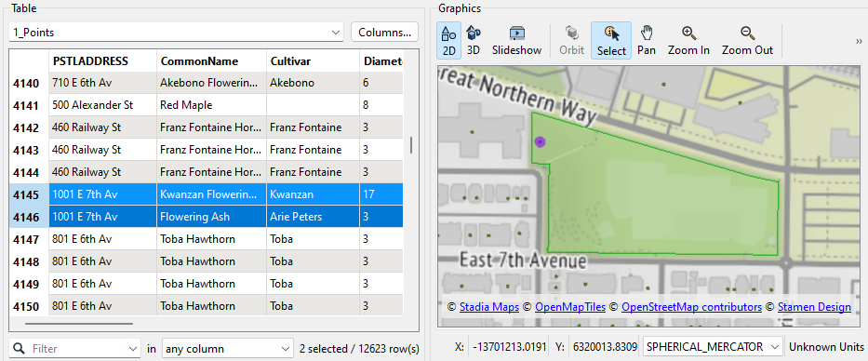This screenshot has height=361, width=868.
Task: Switch to 2D view mode
Action: coord(448,40)
